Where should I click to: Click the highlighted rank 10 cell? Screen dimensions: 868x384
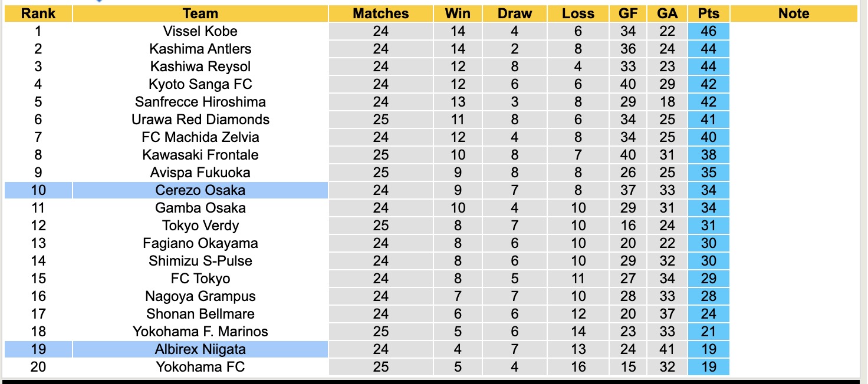[x=38, y=190]
